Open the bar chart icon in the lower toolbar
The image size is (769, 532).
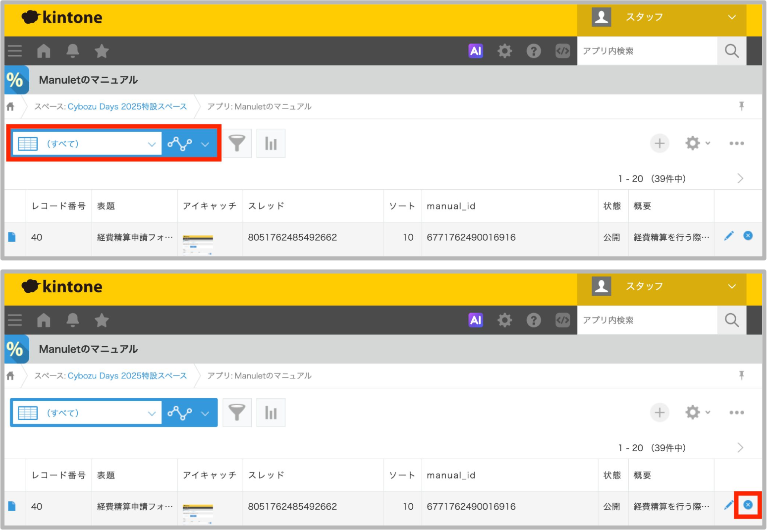(271, 413)
